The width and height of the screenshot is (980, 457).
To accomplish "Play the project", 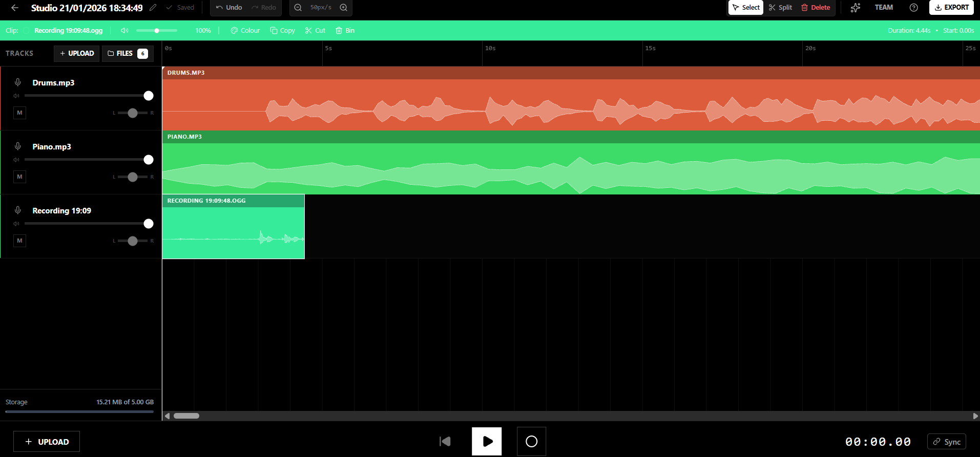I will point(487,441).
